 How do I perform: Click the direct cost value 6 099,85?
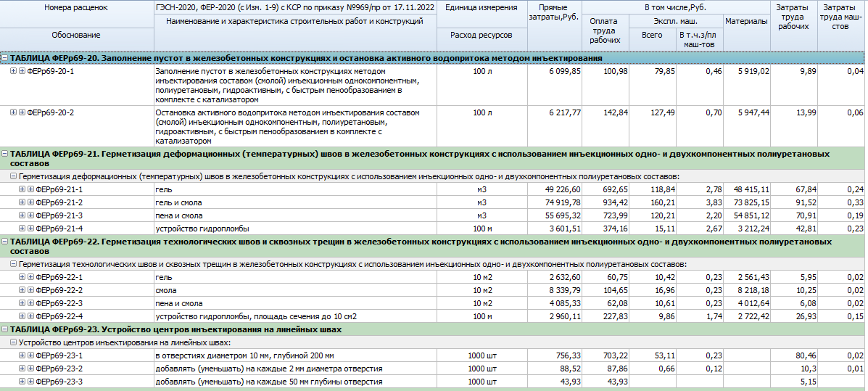pyautogui.click(x=565, y=71)
